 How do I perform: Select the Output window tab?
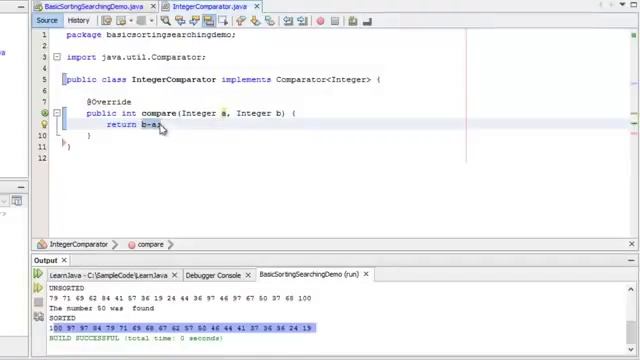coord(46,260)
